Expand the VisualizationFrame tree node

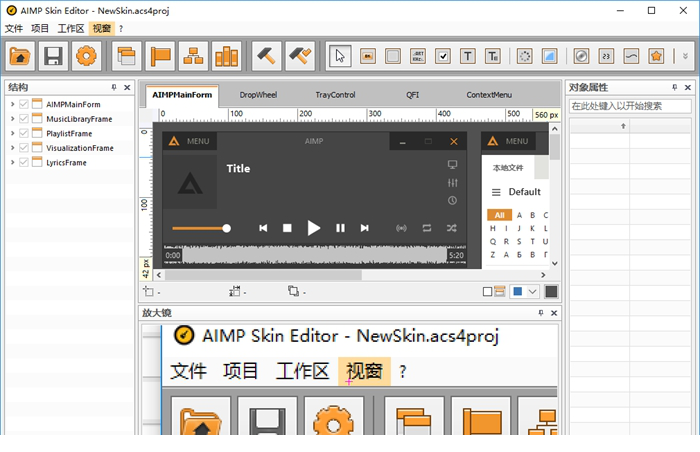click(x=12, y=148)
